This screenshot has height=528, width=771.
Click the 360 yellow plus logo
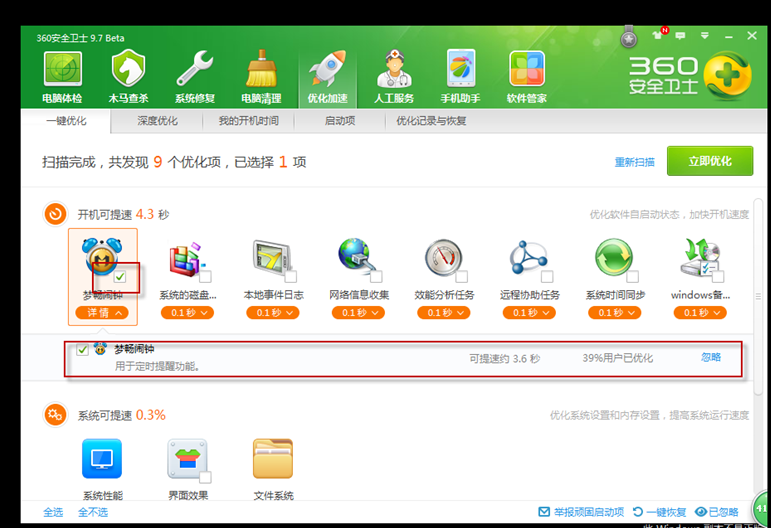click(727, 76)
